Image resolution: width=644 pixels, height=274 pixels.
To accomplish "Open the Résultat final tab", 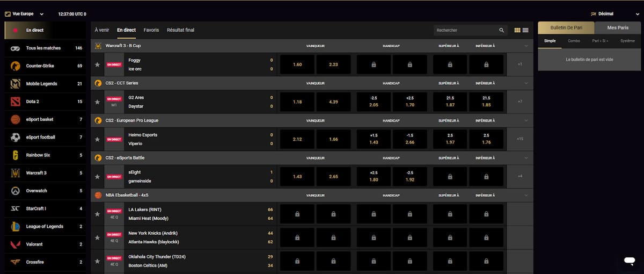I will tap(180, 30).
